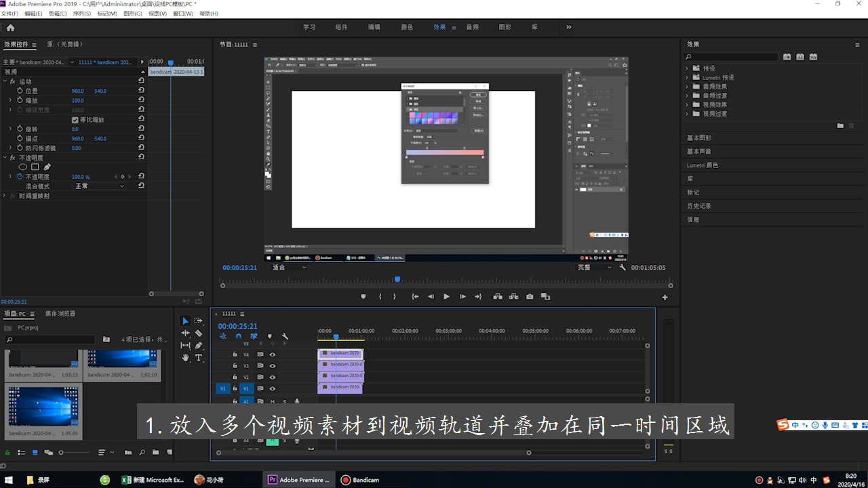Select the Hand tool
868x488 pixels.
coord(185,357)
